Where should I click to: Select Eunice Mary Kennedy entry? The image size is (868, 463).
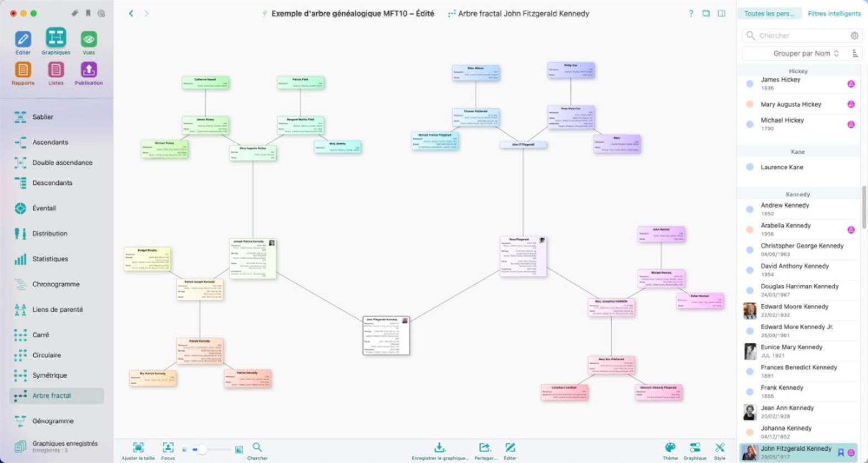[799, 351]
